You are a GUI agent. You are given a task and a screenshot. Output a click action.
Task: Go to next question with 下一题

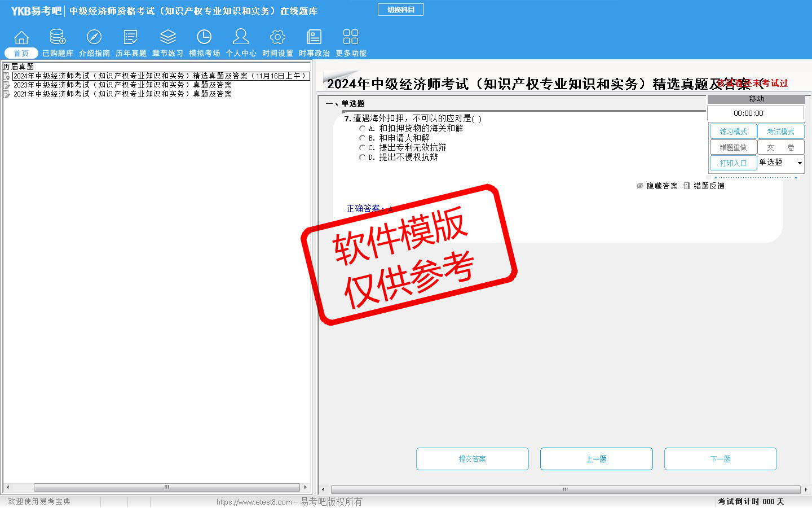pos(720,459)
